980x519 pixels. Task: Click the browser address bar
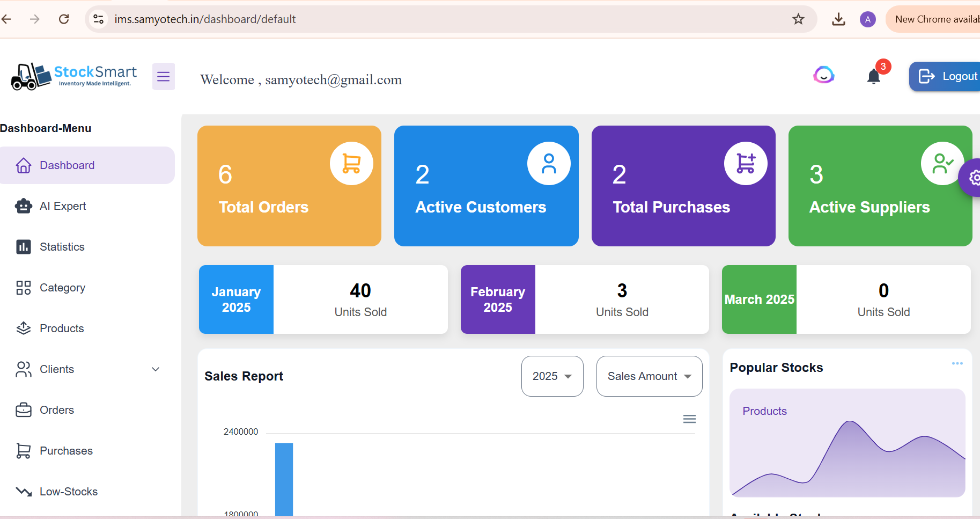[x=429, y=19]
